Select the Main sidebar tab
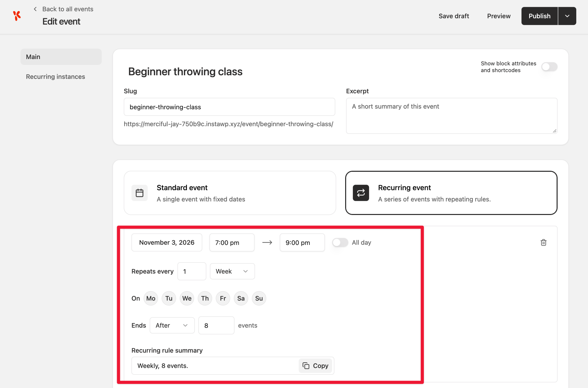Screen dimensions: 588x388 (61, 57)
